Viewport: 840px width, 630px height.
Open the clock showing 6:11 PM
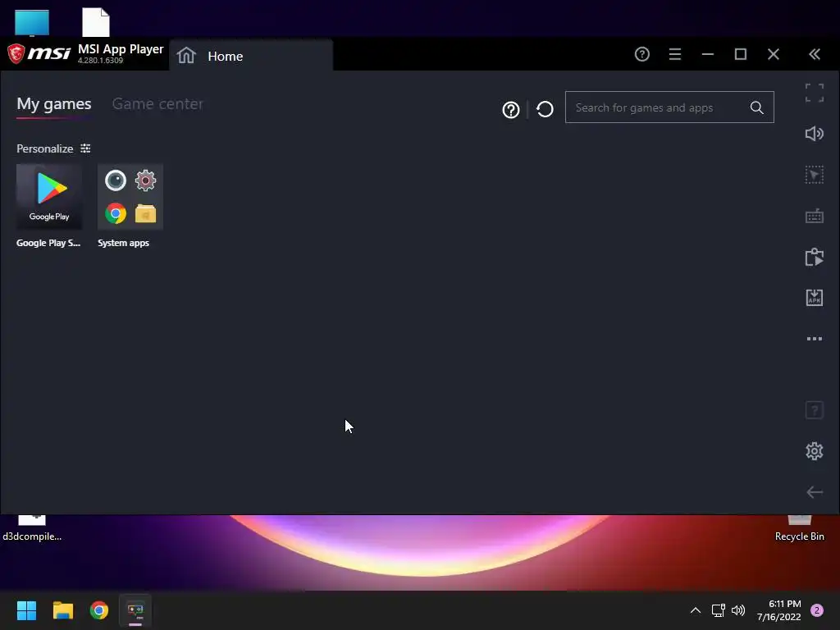click(x=779, y=610)
